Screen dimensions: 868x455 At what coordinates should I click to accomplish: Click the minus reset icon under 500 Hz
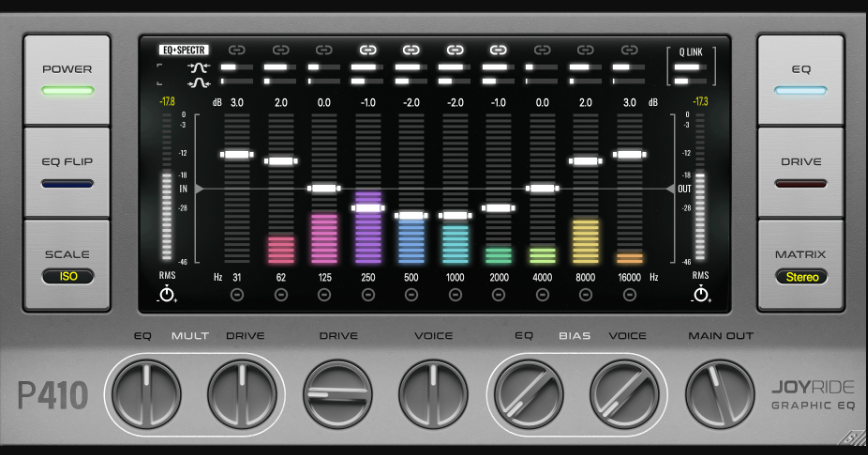[x=411, y=295]
